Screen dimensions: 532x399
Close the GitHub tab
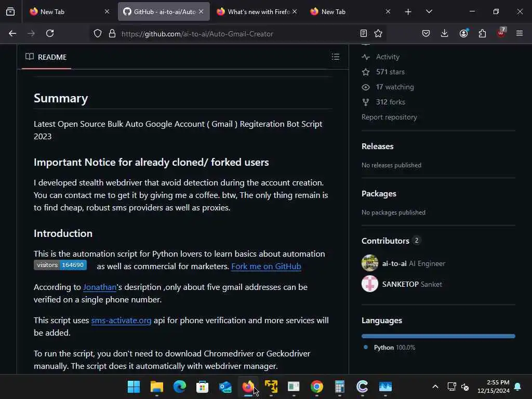pyautogui.click(x=201, y=11)
